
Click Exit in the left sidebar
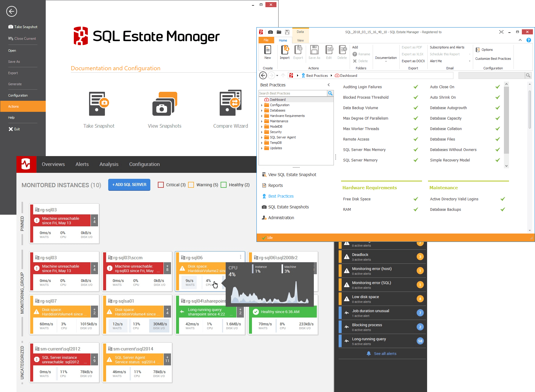pyautogui.click(x=14, y=129)
